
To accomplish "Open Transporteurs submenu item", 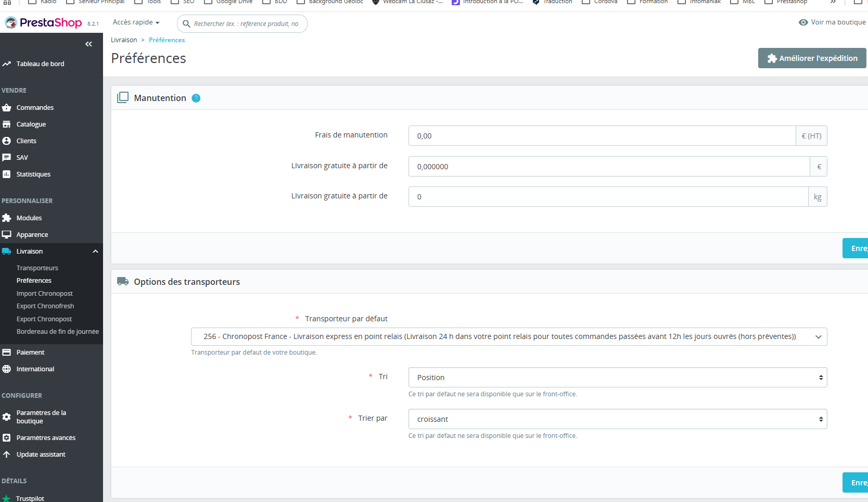I will tap(37, 268).
